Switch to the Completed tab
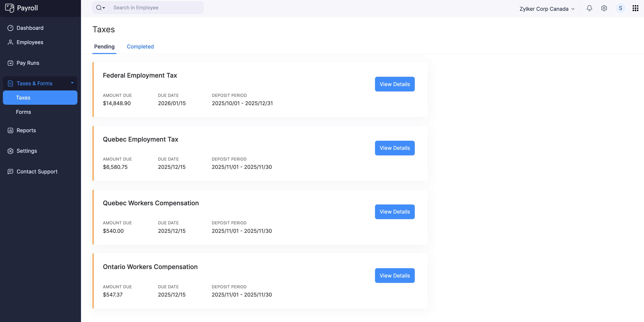 140,47
